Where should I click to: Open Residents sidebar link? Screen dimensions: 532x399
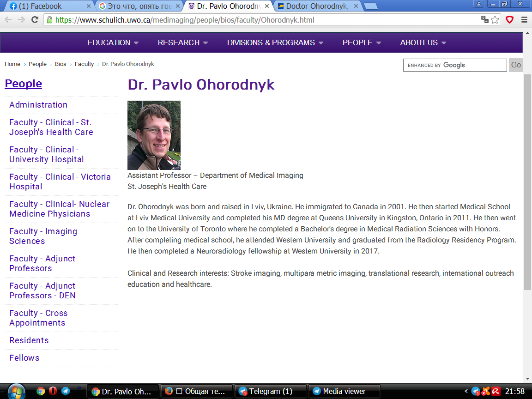click(x=29, y=340)
